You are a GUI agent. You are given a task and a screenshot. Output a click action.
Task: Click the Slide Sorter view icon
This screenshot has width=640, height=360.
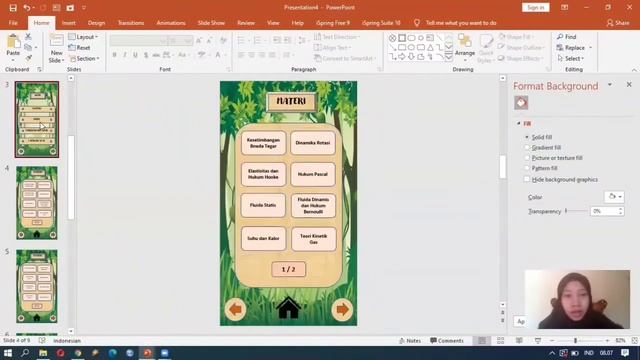point(500,341)
